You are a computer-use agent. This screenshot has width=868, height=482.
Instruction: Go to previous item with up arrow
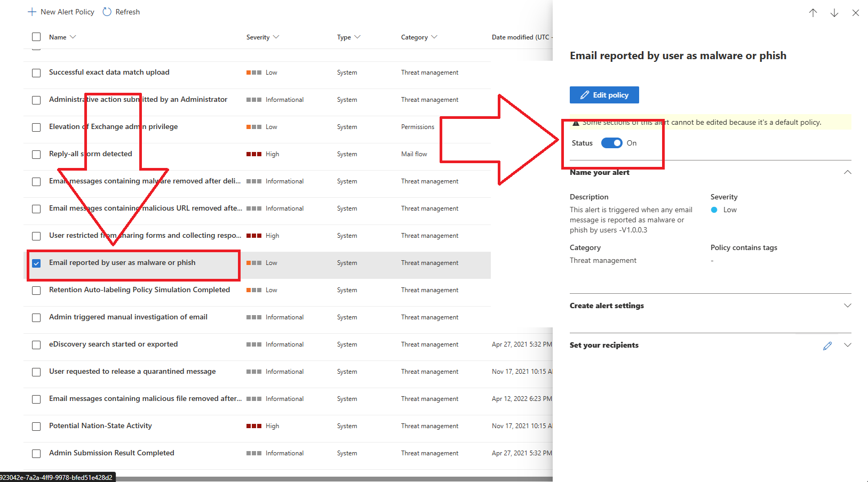click(813, 13)
